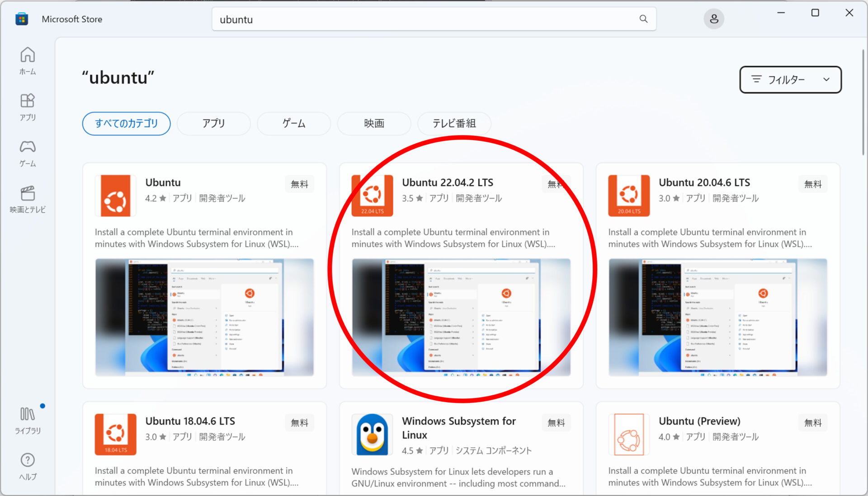The width and height of the screenshot is (868, 496).
Task: Click the free (無料) badge on Ubuntu (Preview)
Action: point(813,422)
